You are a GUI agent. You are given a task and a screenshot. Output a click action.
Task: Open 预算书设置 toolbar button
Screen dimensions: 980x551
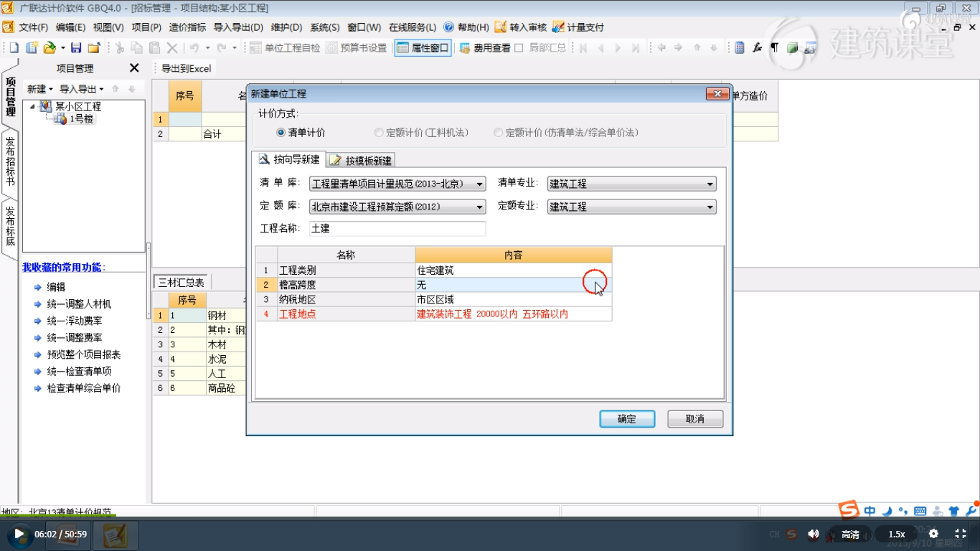coord(357,48)
